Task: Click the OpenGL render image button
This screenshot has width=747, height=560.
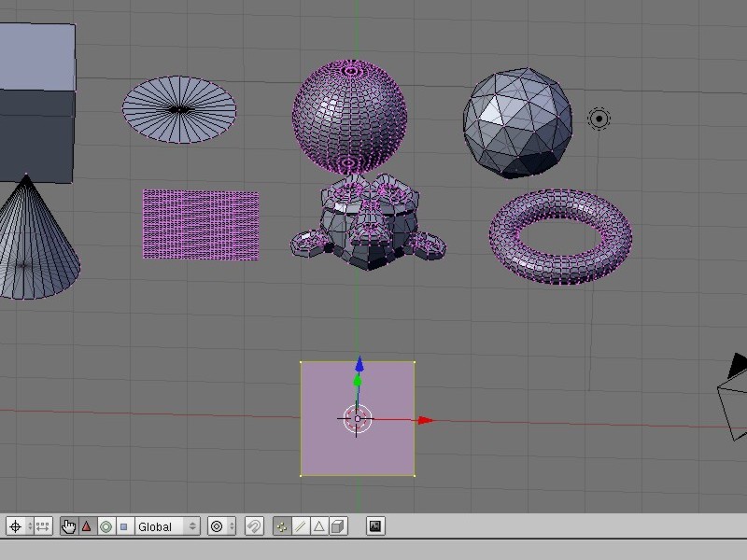Action: [375, 526]
